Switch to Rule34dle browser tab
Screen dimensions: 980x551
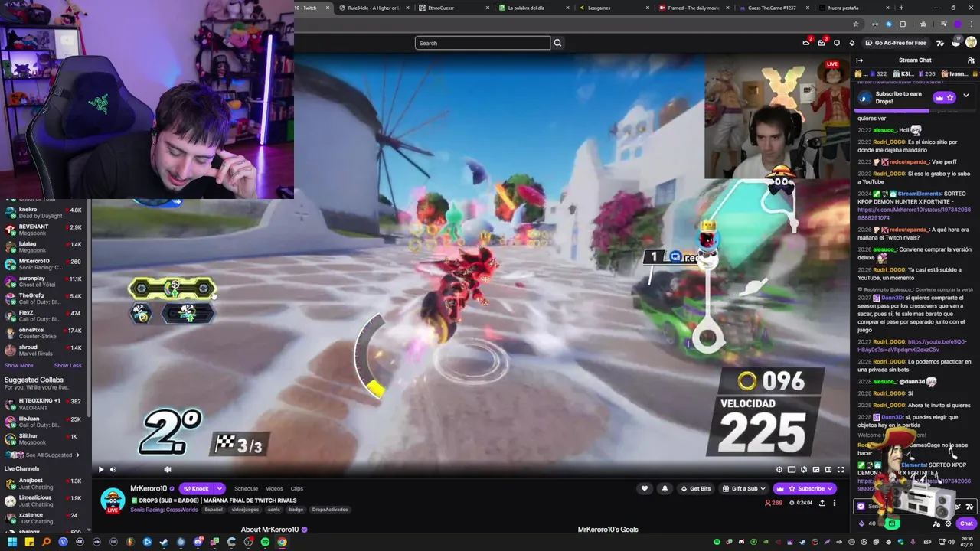pyautogui.click(x=374, y=8)
